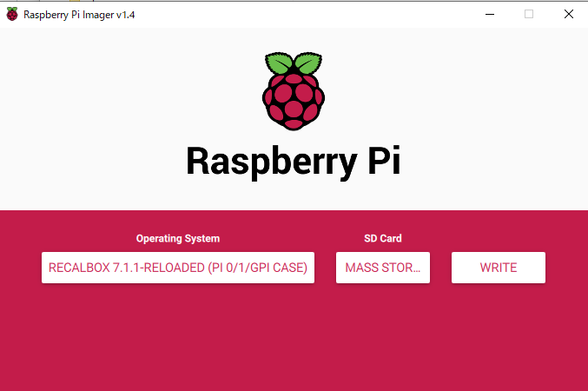Viewport: 588px width, 391px height.
Task: Click the "Raspberry Pi" heading text
Action: point(294,162)
